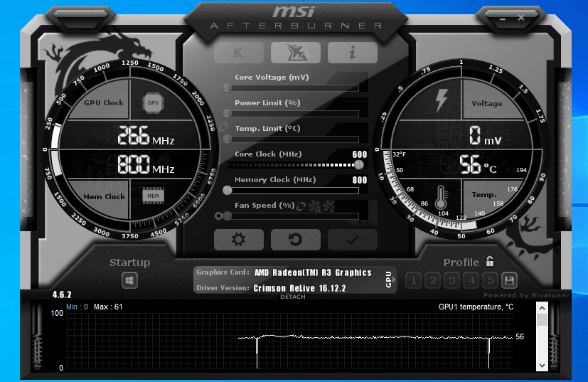Click the GPU selector arrow tab
The height and width of the screenshot is (382, 588).
(390, 280)
